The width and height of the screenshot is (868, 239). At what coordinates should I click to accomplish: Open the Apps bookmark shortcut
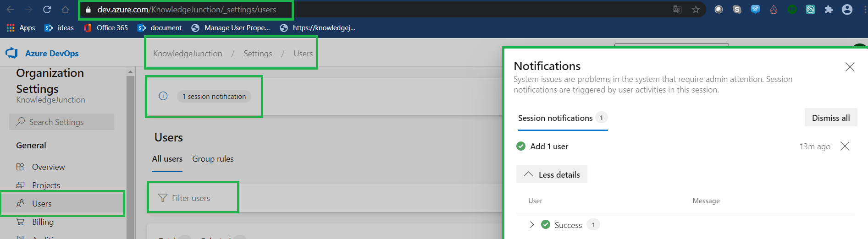click(x=21, y=28)
